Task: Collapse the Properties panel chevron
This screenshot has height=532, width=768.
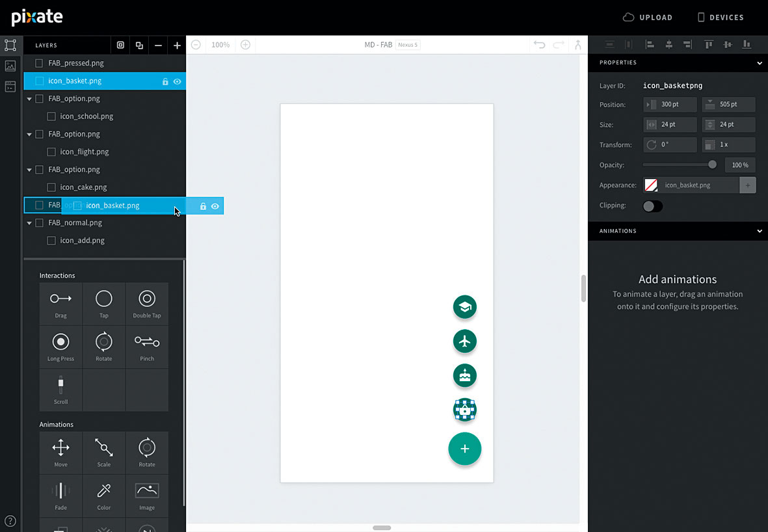Action: tap(759, 62)
